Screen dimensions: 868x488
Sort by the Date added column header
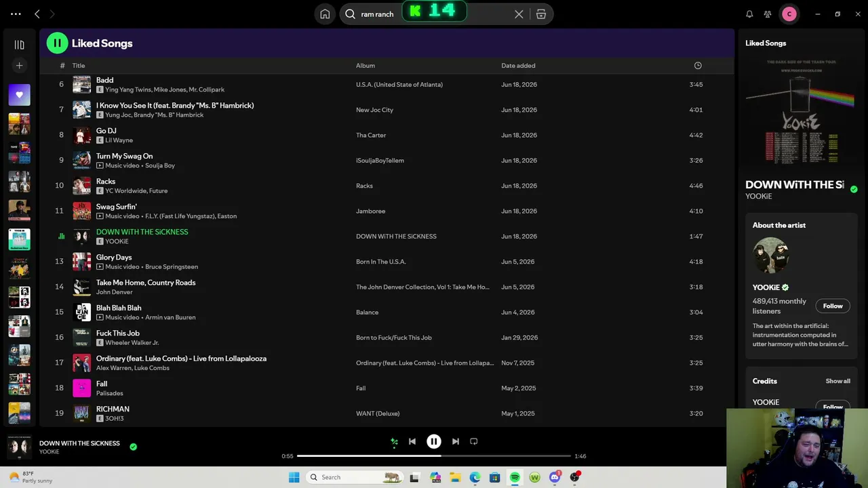(518, 66)
